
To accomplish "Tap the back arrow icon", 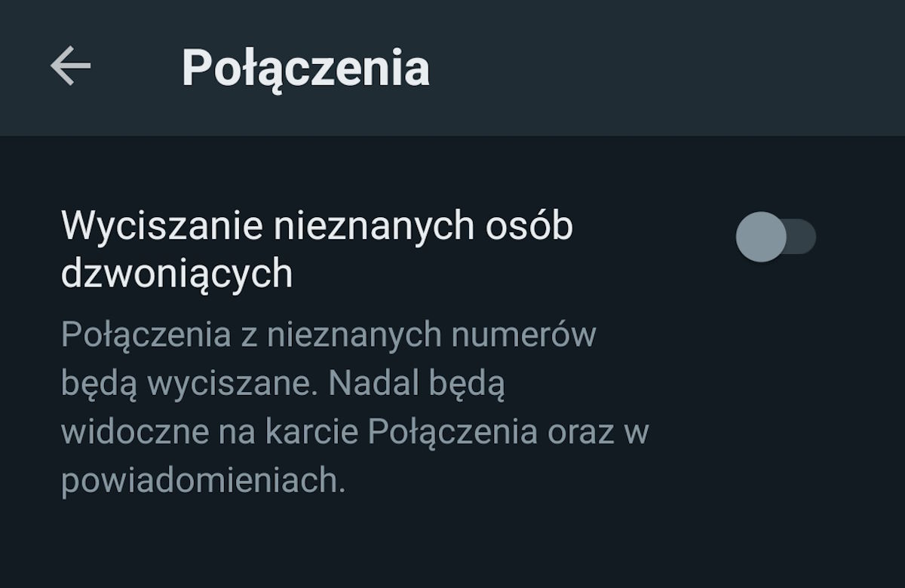I will tap(71, 66).
